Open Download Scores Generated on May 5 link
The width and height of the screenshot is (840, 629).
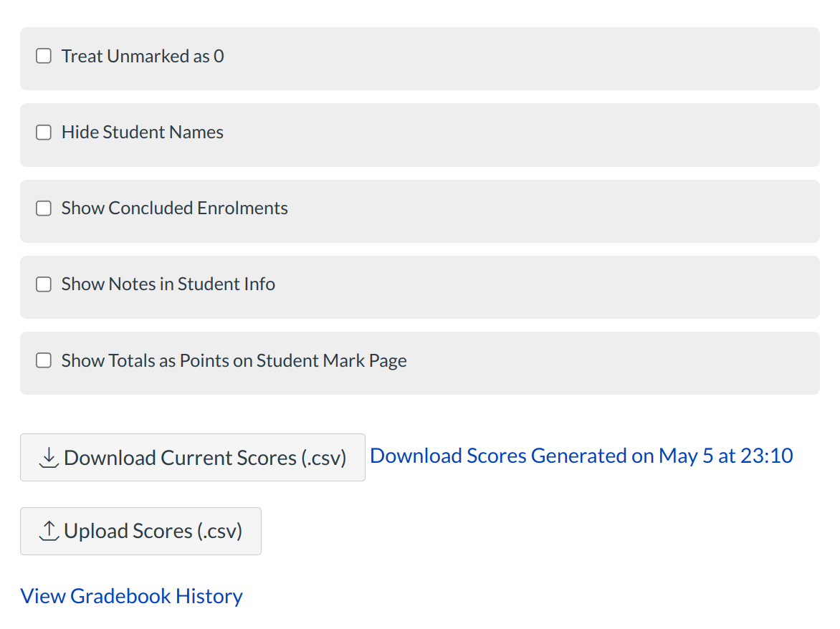pyautogui.click(x=581, y=456)
